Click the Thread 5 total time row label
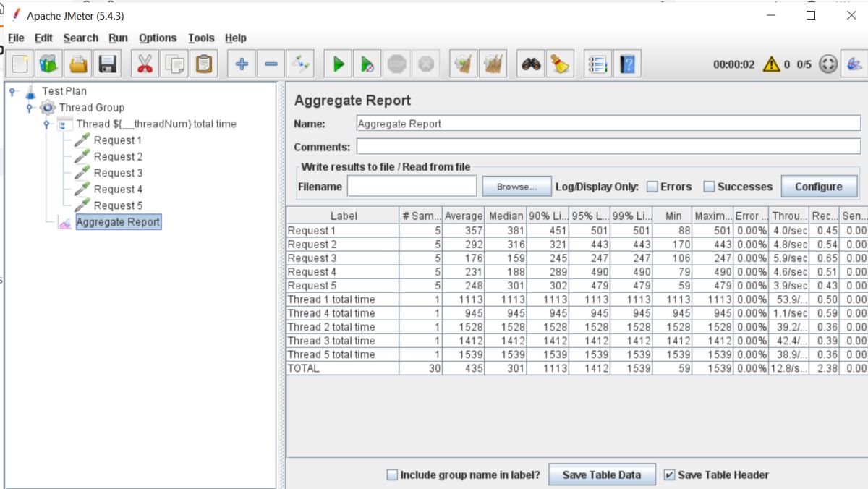Image resolution: width=868 pixels, height=489 pixels. tap(331, 354)
